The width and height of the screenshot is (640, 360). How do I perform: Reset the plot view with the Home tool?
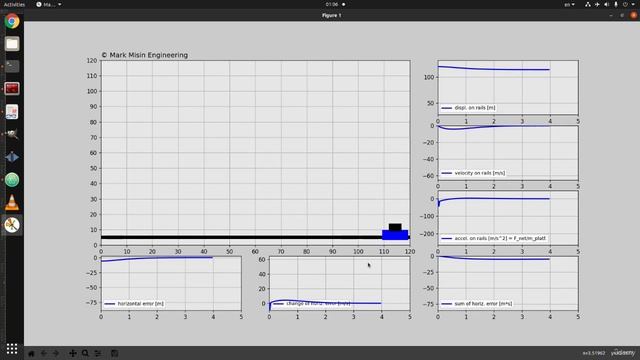coord(31,353)
